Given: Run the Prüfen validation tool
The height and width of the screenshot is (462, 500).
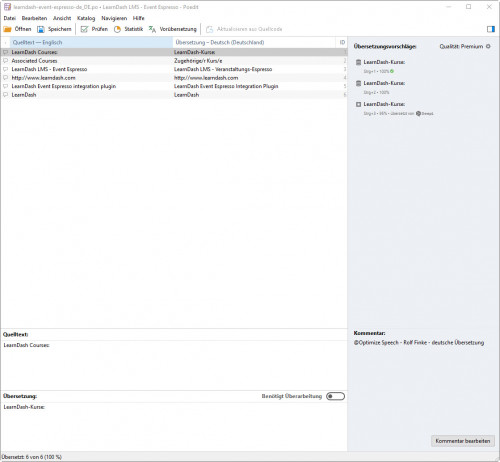Looking at the screenshot, I should pos(94,29).
